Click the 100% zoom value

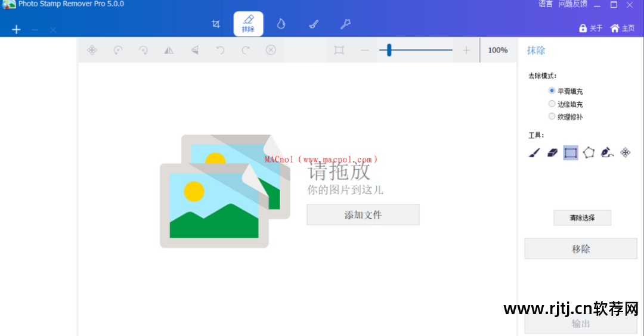point(498,50)
